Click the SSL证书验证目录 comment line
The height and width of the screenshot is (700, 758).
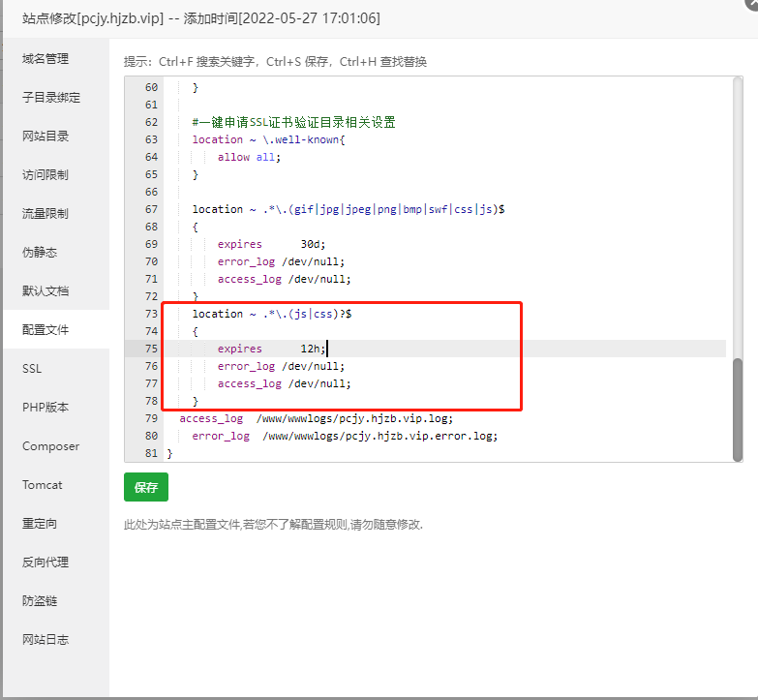(294, 122)
